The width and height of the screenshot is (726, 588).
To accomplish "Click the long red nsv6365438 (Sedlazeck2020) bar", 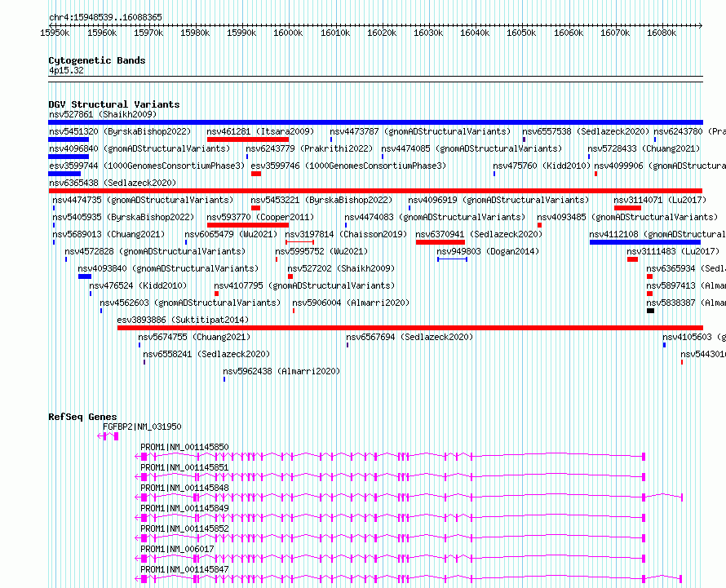I will point(375,191).
